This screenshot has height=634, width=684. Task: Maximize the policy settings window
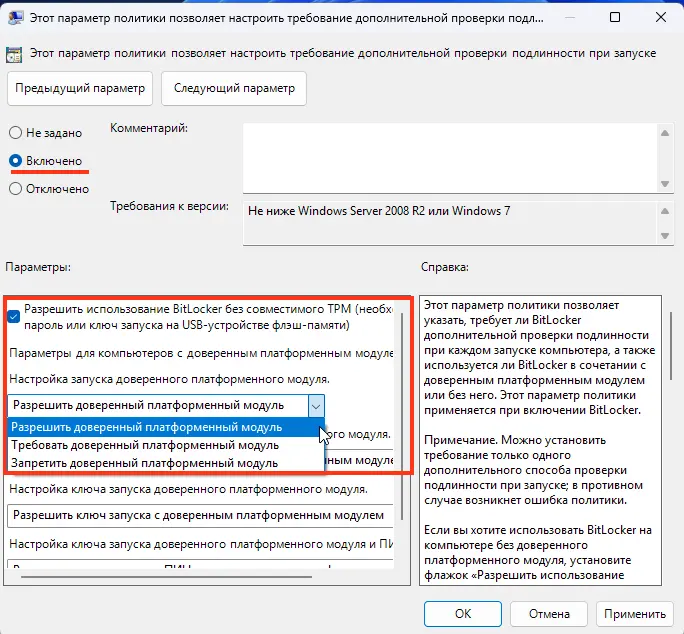pyautogui.click(x=613, y=18)
